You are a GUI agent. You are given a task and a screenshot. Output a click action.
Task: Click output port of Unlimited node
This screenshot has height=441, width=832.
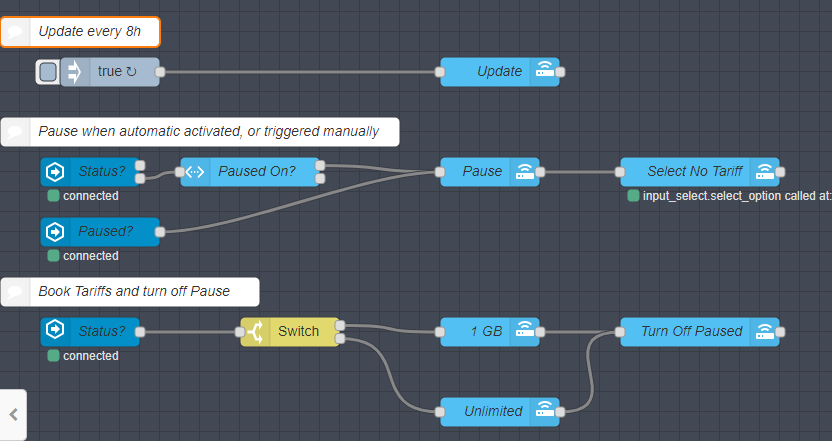click(x=560, y=412)
